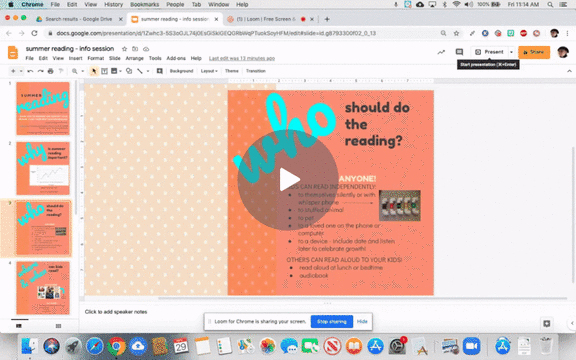Open the Last edit version history link

[242, 58]
